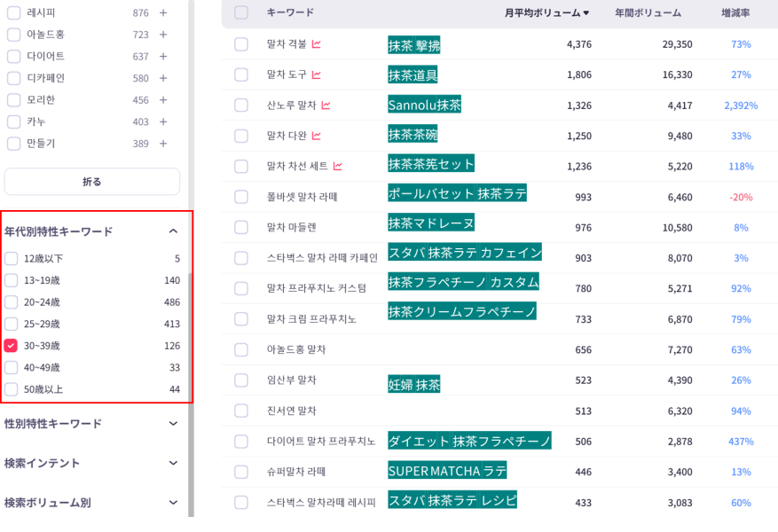Open trend chart icon for 말차 격불
This screenshot has height=532, width=778.
[316, 44]
